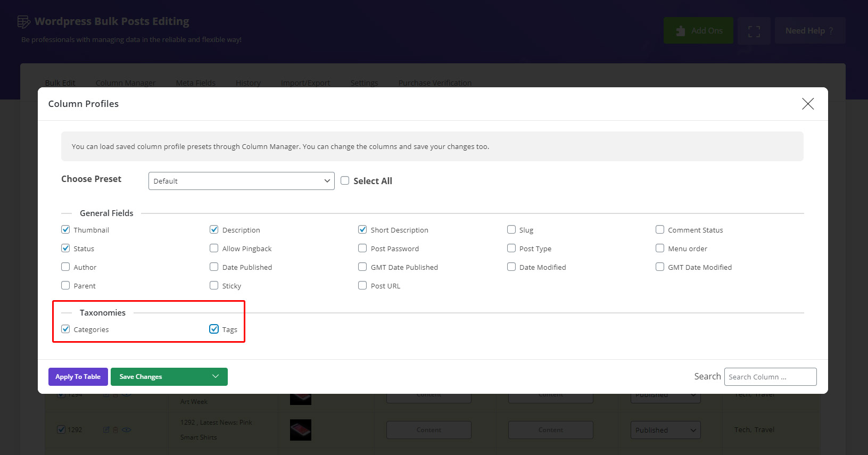This screenshot has height=455, width=868.
Task: Click the 'Tech, Travel' cell in row 1292
Action: (x=754, y=429)
